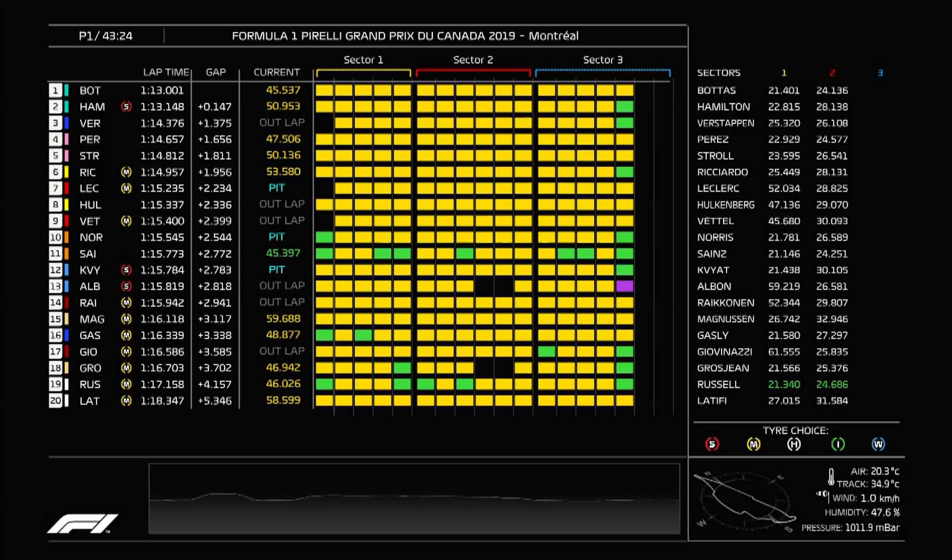Click the air temperature thermometer icon
This screenshot has width=952, height=560.
point(831,477)
